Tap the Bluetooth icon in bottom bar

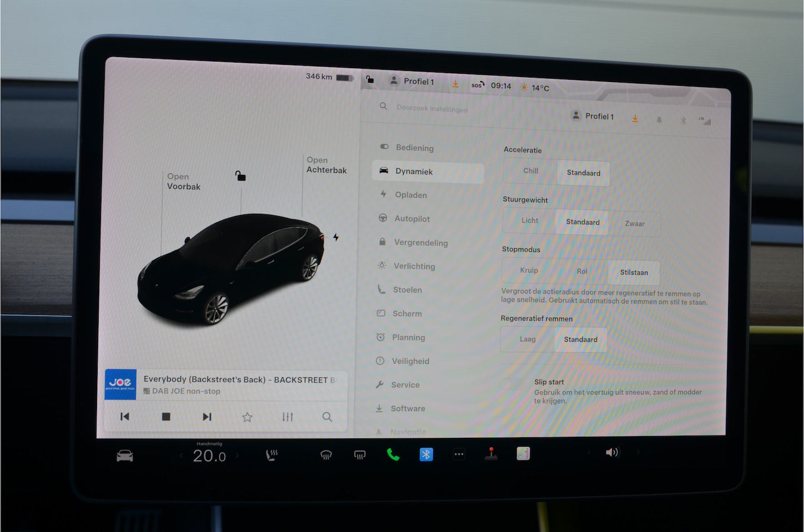426,454
